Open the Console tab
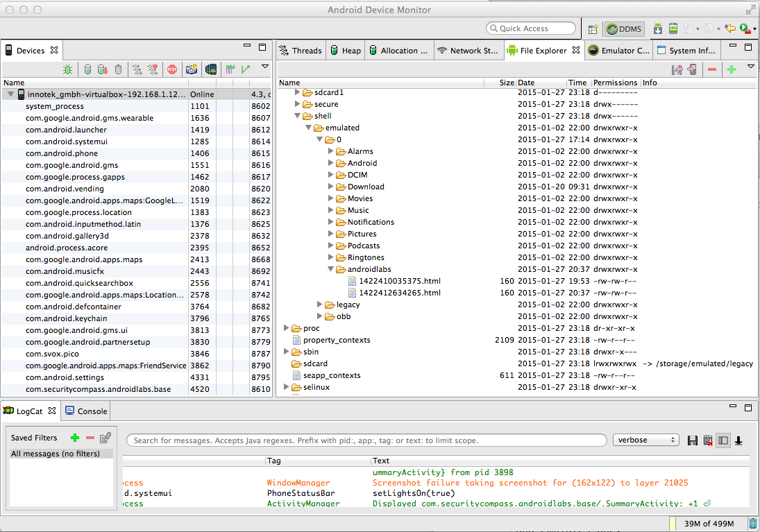Screen dimensions: 760x532 pos(86,411)
